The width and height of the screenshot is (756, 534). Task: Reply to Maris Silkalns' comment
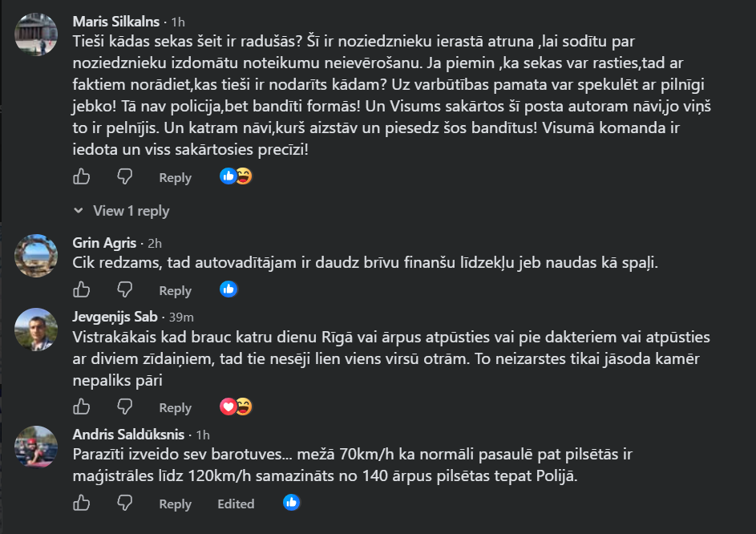(175, 177)
